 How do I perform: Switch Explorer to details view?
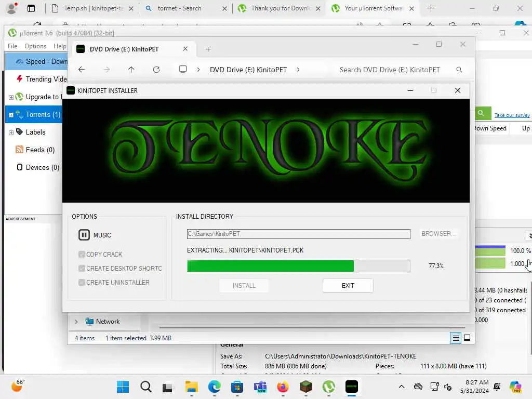[456, 338]
